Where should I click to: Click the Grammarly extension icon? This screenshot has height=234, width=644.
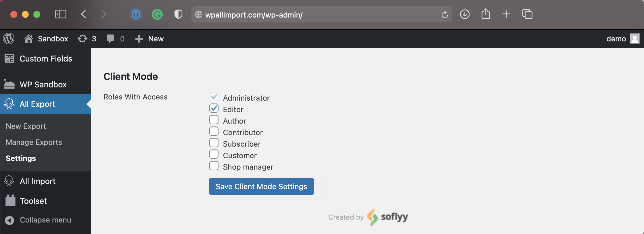point(157,14)
